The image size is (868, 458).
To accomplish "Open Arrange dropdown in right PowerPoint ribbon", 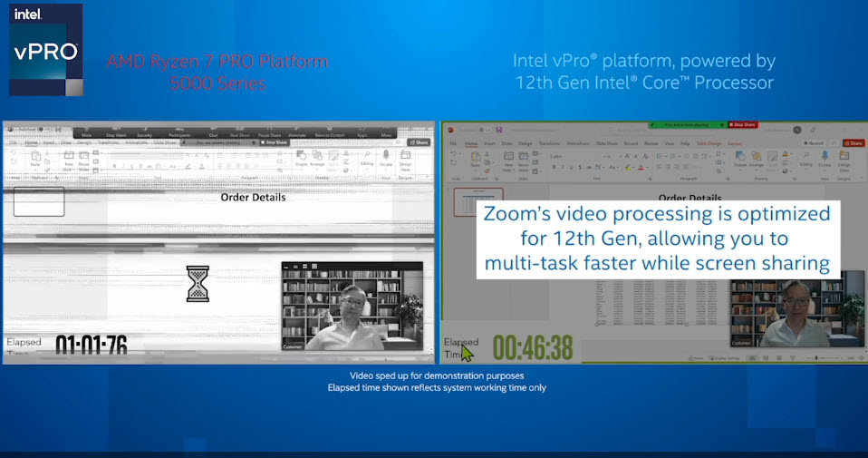I will coord(757,160).
